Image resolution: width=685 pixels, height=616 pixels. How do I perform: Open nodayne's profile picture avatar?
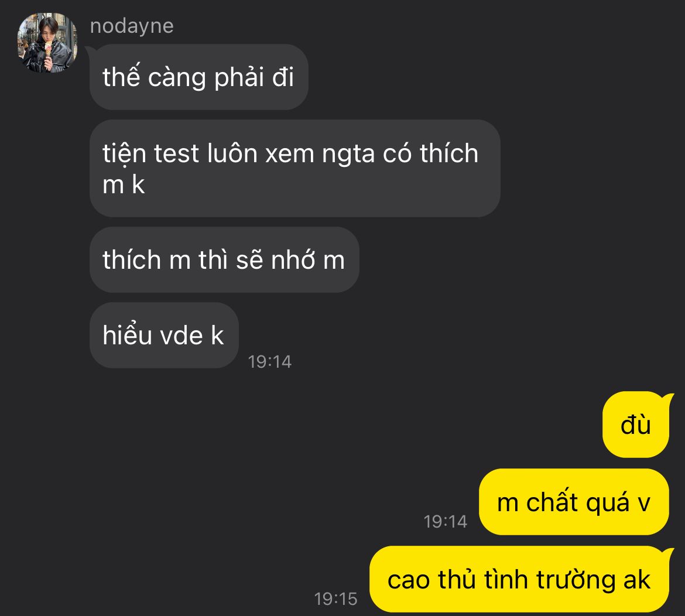pyautogui.click(x=47, y=42)
